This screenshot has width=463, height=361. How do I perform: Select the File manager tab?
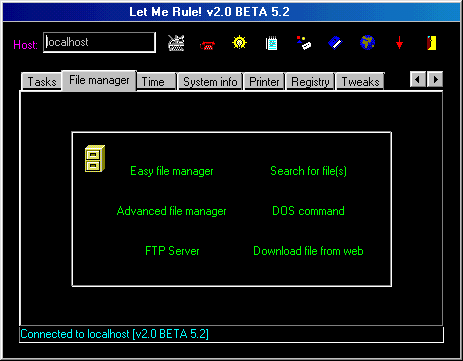point(99,80)
